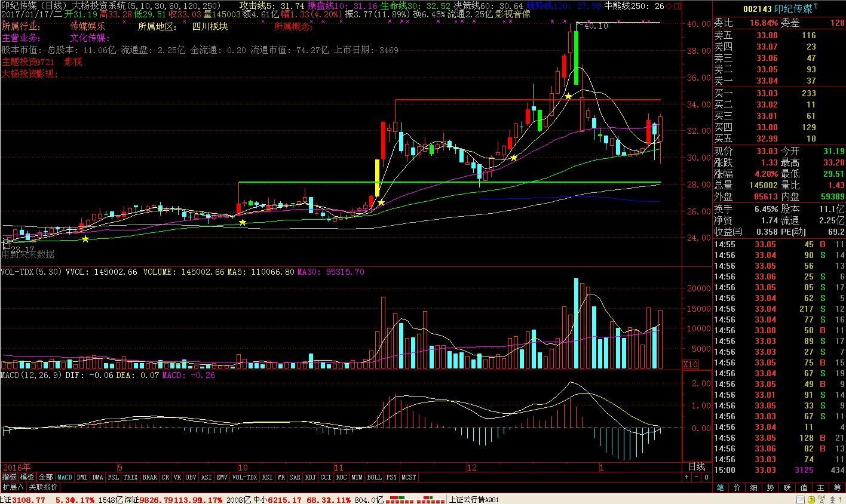Click the list window icon in status bar
Screen dimensions: 846x504
pyautogui.click(x=801, y=499)
